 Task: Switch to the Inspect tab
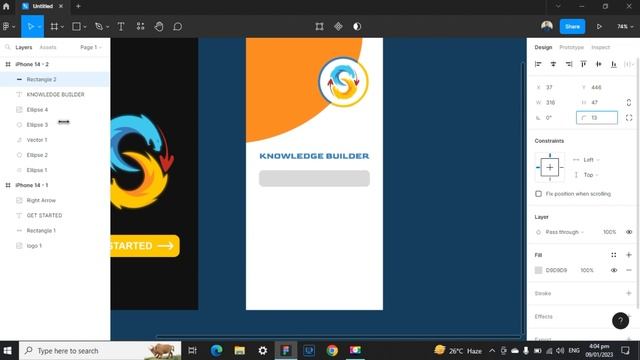[x=600, y=47]
